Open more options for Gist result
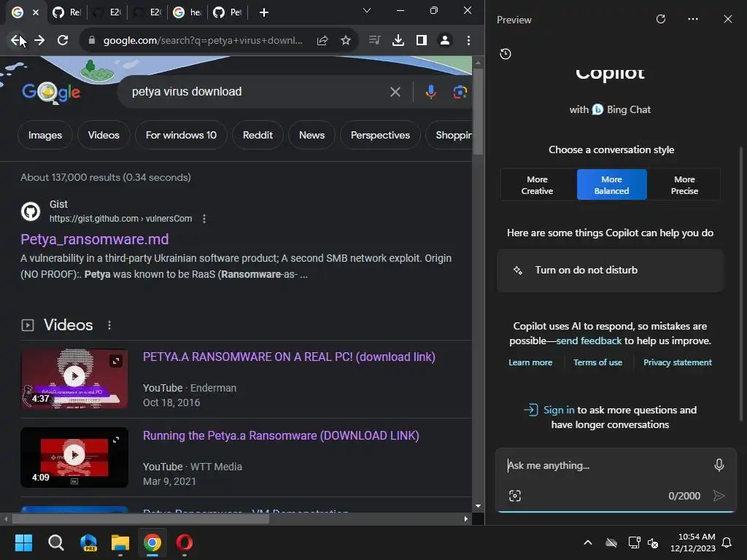Viewport: 747px width, 560px height. [x=204, y=219]
